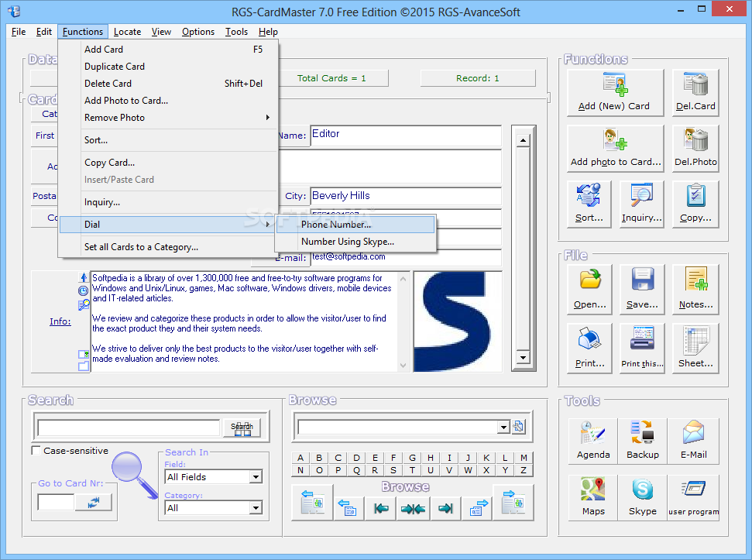This screenshot has width=752, height=560.
Task: Click the Print this card icon
Action: tap(642, 348)
